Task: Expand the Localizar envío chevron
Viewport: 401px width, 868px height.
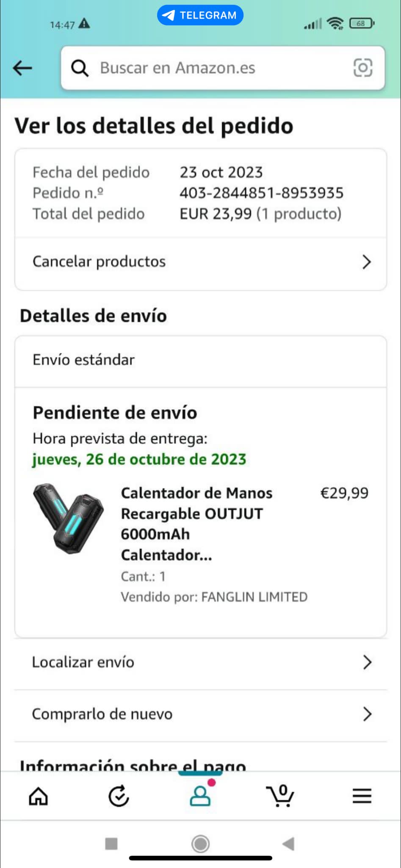Action: (367, 662)
